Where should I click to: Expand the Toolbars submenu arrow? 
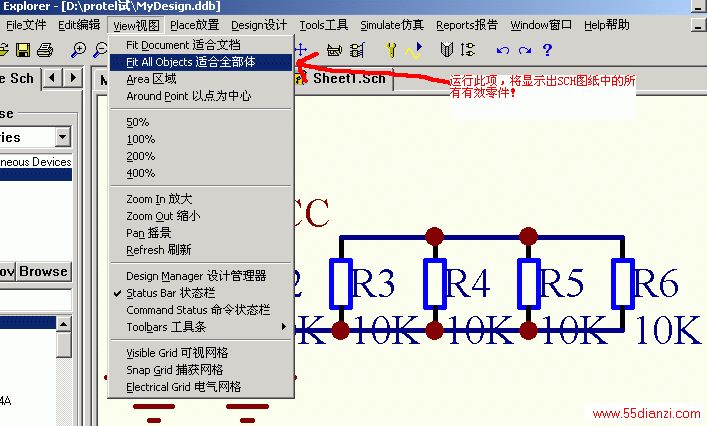[284, 327]
